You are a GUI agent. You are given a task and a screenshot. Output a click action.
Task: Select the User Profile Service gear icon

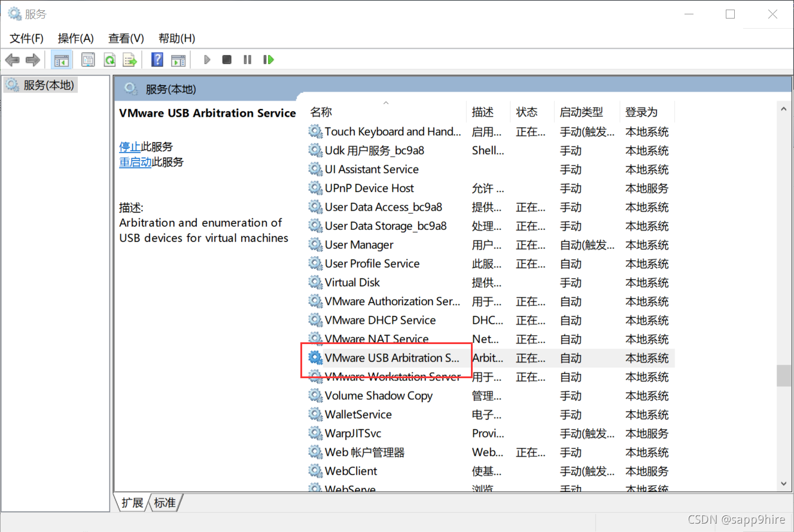click(315, 263)
